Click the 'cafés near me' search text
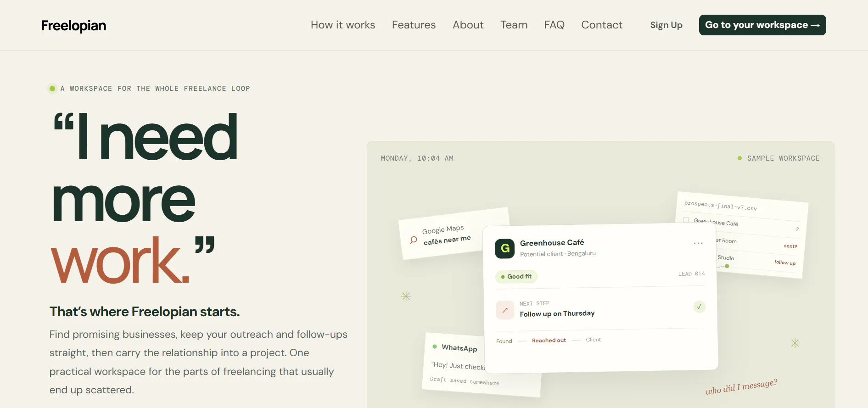The image size is (868, 408). click(x=447, y=240)
